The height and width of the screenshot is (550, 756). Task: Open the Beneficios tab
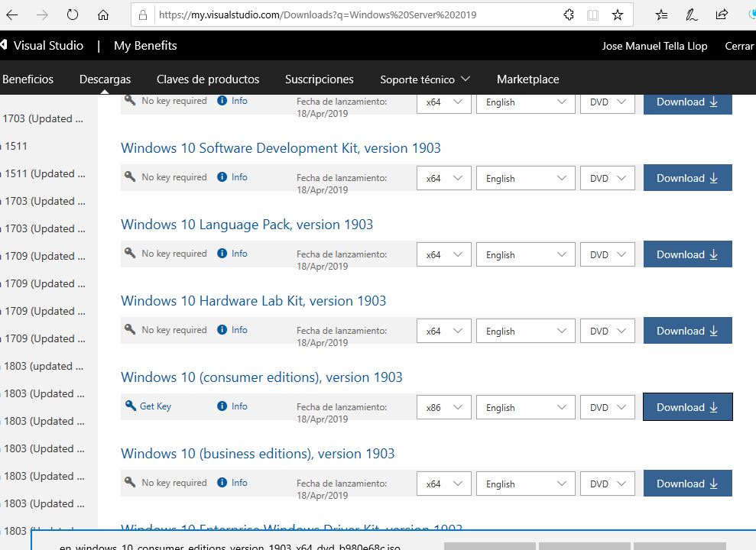point(28,79)
